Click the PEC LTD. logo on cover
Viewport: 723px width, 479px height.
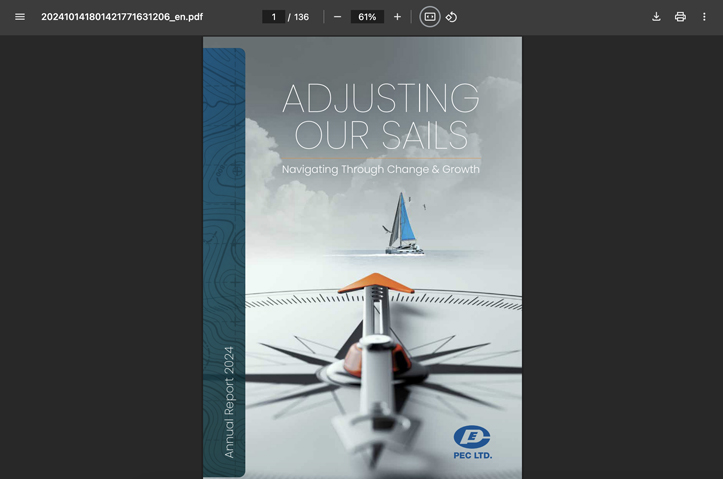coord(473,442)
